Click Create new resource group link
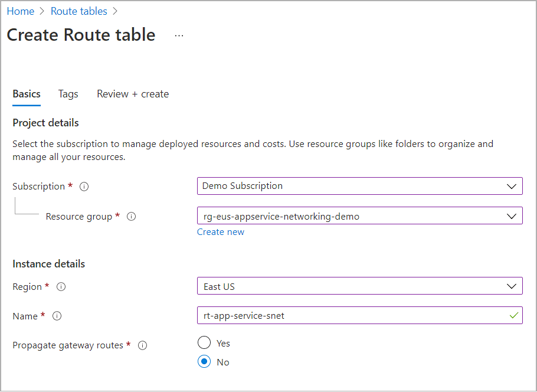This screenshot has width=537, height=392. 221,232
